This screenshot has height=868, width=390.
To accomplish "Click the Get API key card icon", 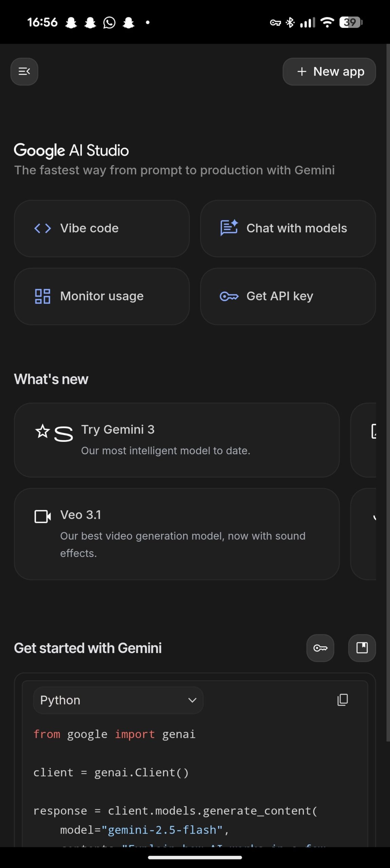I will [229, 296].
